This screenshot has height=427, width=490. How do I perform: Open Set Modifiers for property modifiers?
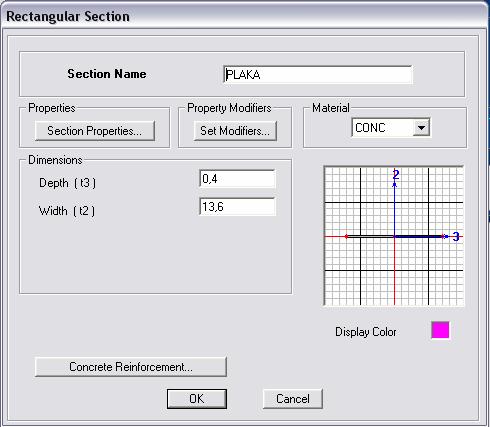235,131
